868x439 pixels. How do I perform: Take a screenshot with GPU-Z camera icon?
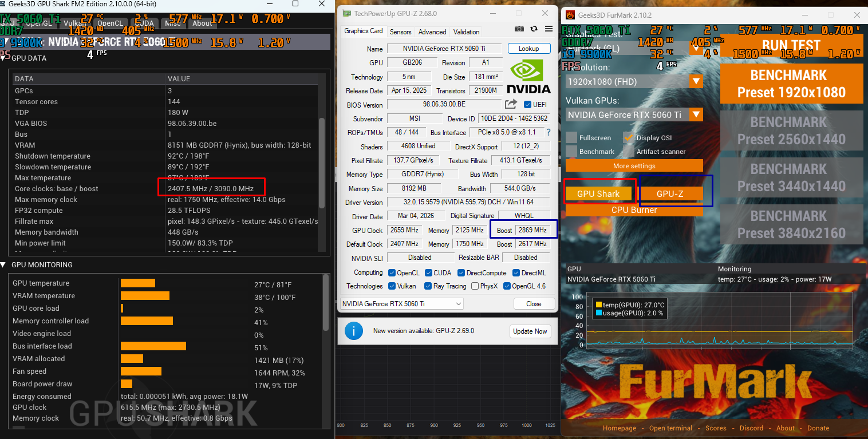coord(519,29)
